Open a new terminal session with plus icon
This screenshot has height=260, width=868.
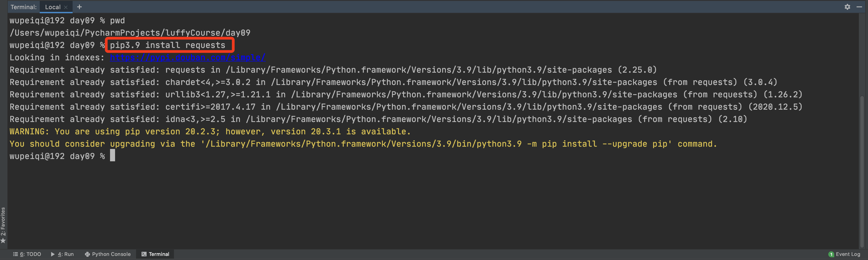(x=79, y=7)
